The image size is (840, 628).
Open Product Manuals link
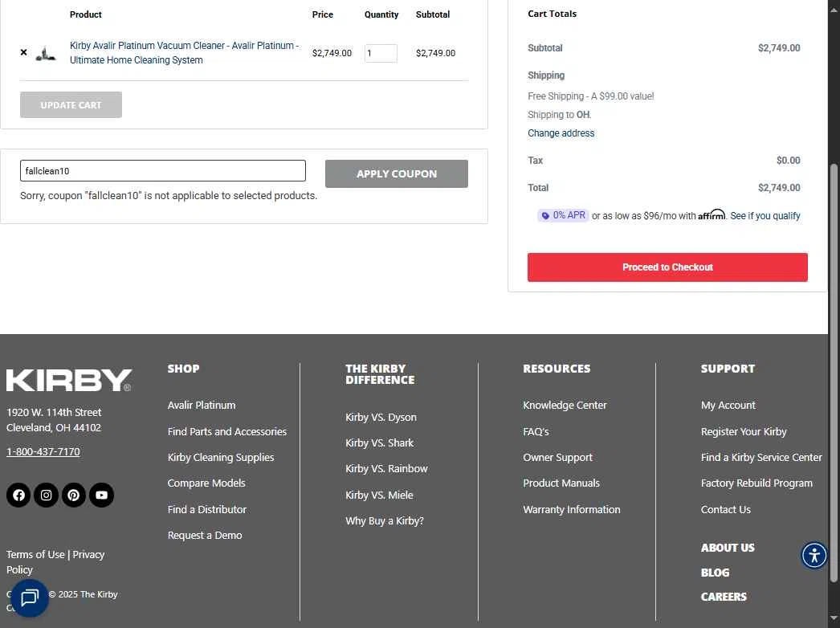[x=561, y=483]
